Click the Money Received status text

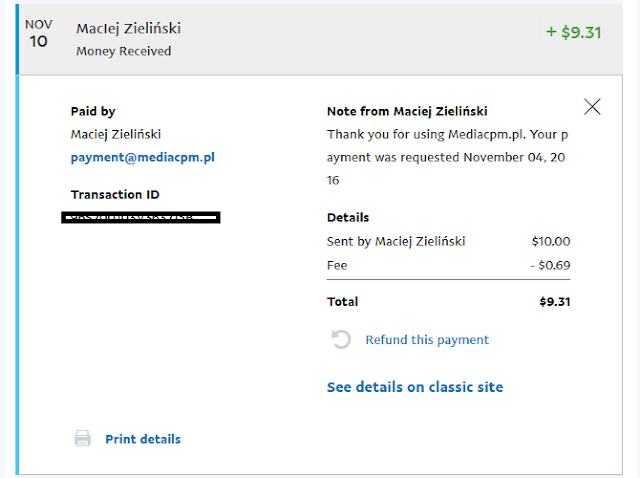[123, 51]
